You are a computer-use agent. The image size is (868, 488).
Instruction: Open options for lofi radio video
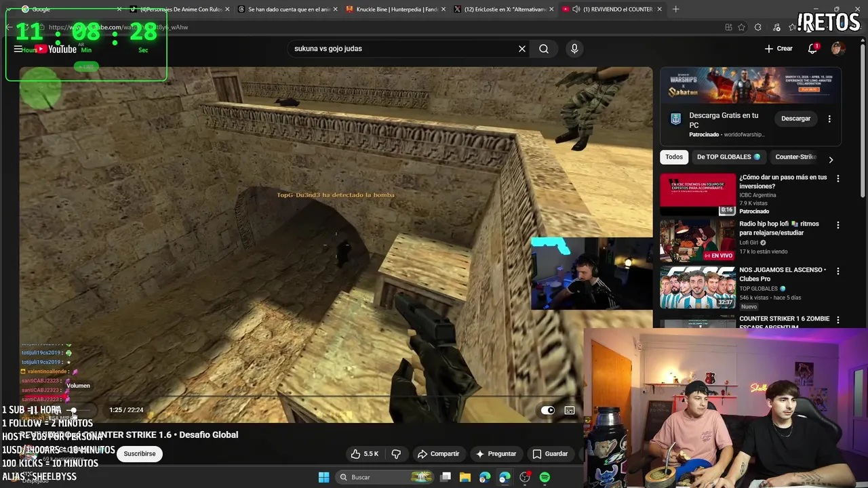click(837, 225)
